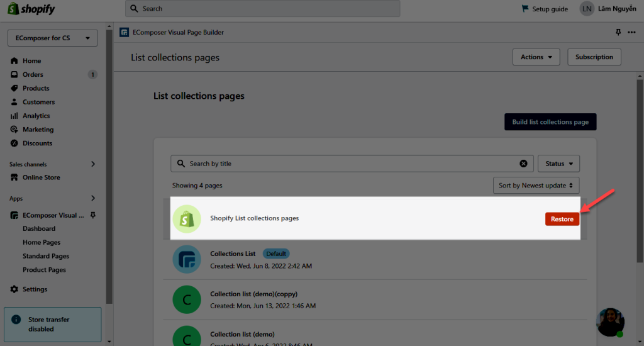644x346 pixels.
Task: Open the Sort by Newest update dropdown
Action: point(536,186)
